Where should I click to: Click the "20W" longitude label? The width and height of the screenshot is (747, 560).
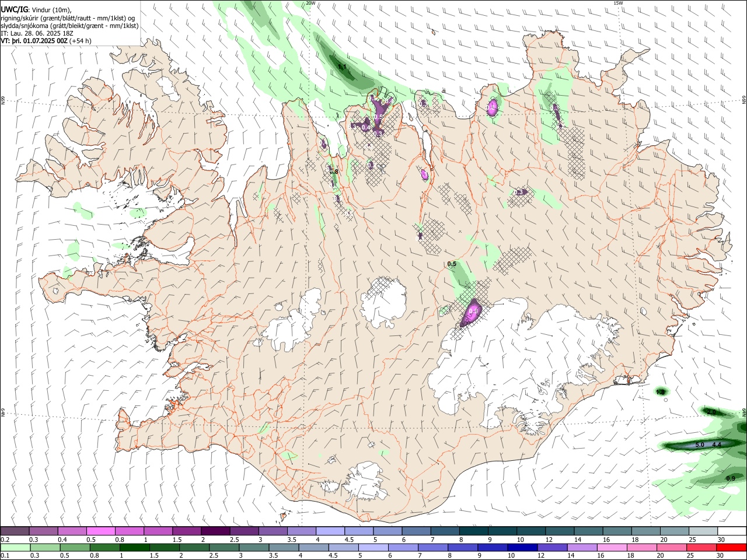click(x=311, y=3)
